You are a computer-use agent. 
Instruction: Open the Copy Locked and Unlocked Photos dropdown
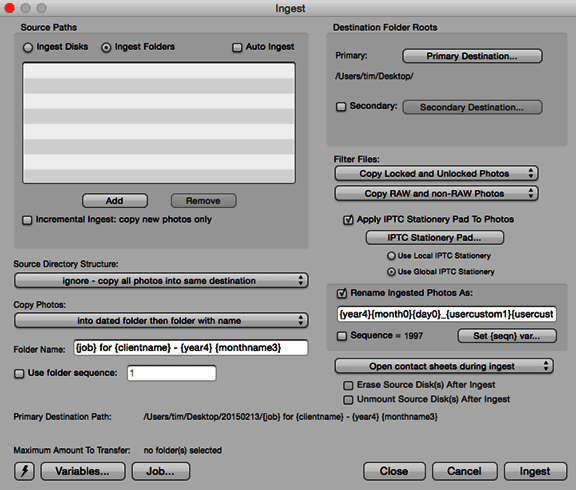tap(436, 173)
